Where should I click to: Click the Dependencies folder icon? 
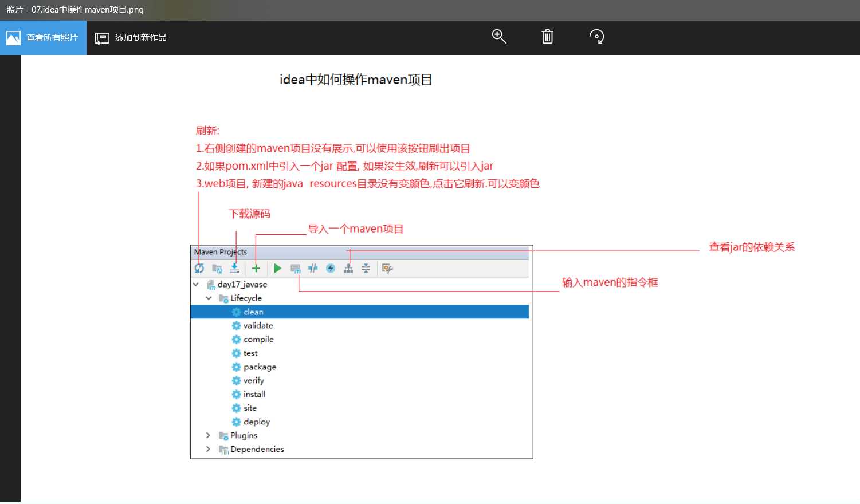coord(223,450)
